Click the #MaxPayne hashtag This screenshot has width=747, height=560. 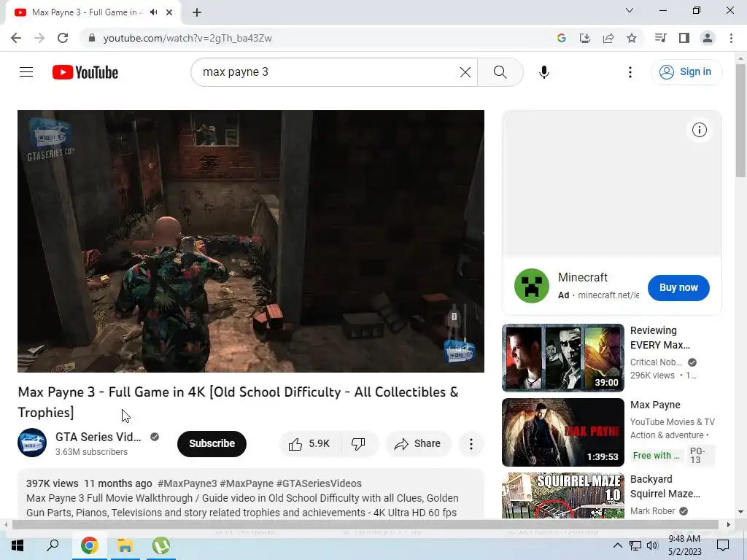point(247,483)
